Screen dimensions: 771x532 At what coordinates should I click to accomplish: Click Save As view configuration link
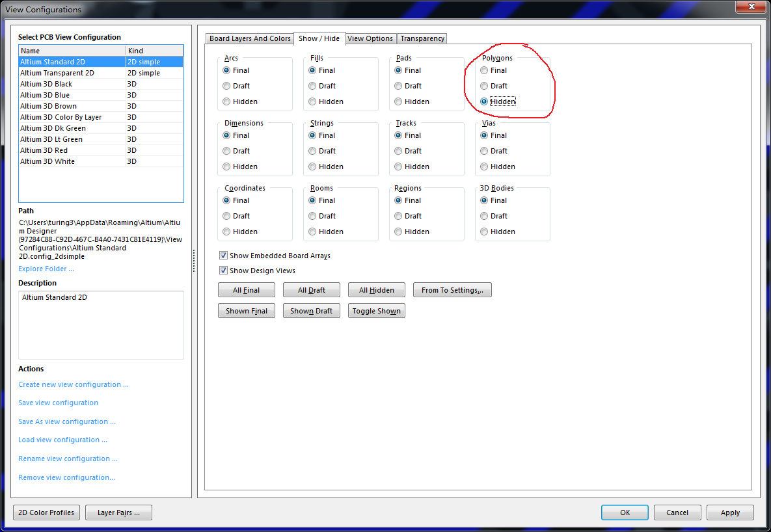[x=67, y=421]
